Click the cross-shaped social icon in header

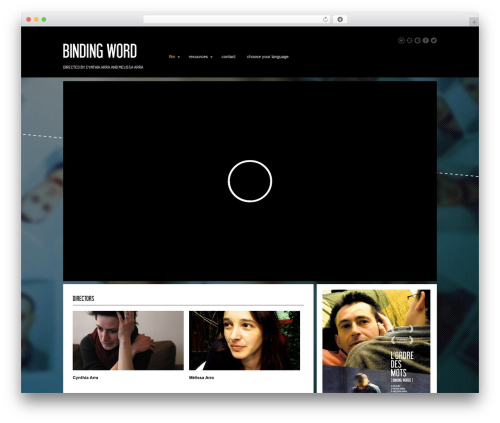[x=409, y=40]
